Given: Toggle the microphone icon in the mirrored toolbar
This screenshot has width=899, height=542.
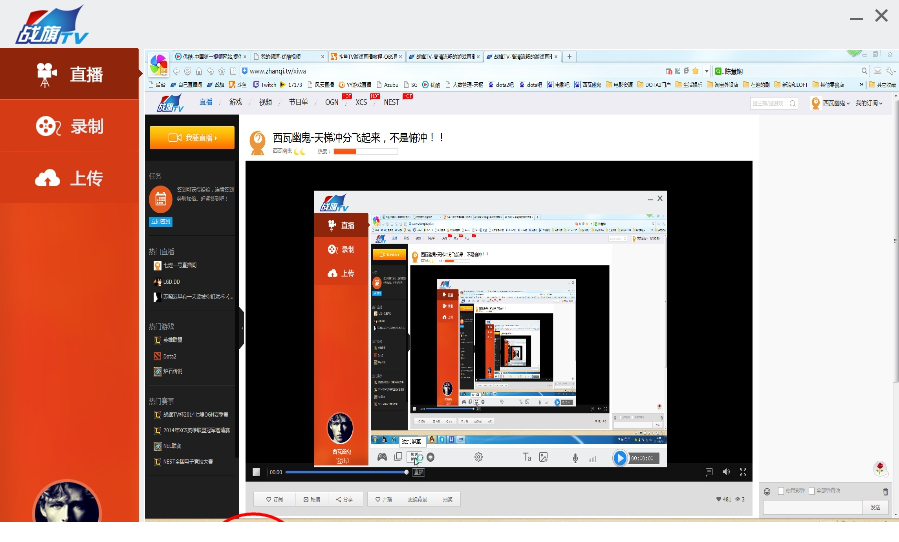Looking at the screenshot, I should (x=575, y=458).
